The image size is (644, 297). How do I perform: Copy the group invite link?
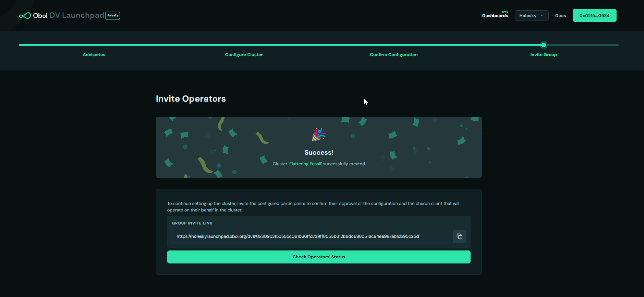point(459,236)
